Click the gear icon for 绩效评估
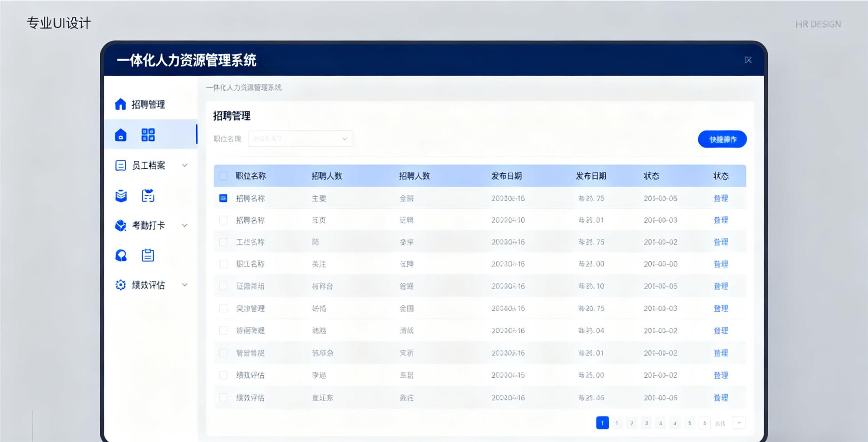This screenshot has height=442, width=868. click(x=119, y=285)
